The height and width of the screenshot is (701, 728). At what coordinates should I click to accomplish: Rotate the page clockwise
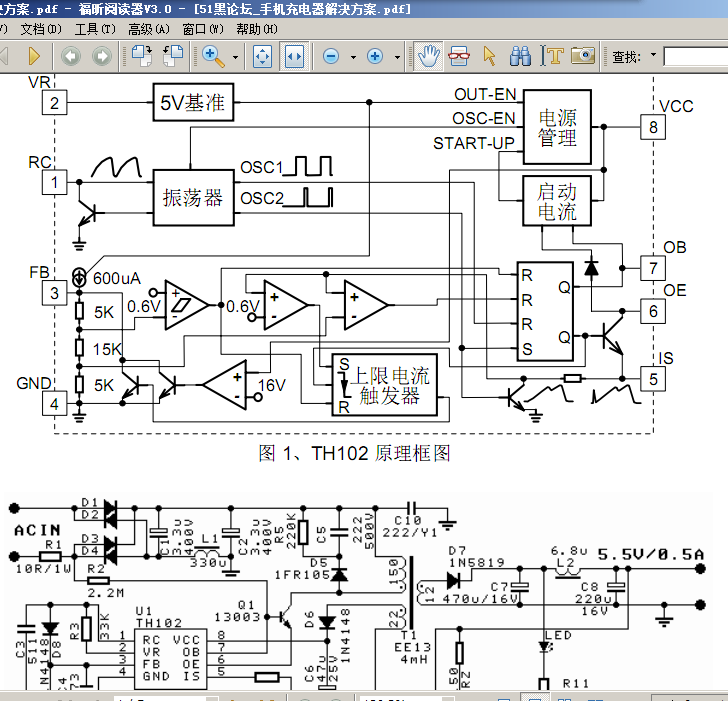point(142,56)
